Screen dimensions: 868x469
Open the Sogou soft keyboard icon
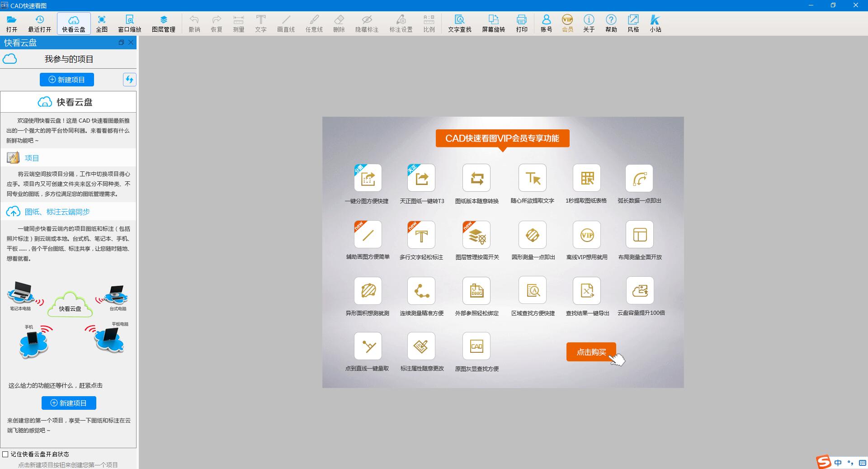pyautogui.click(x=862, y=463)
